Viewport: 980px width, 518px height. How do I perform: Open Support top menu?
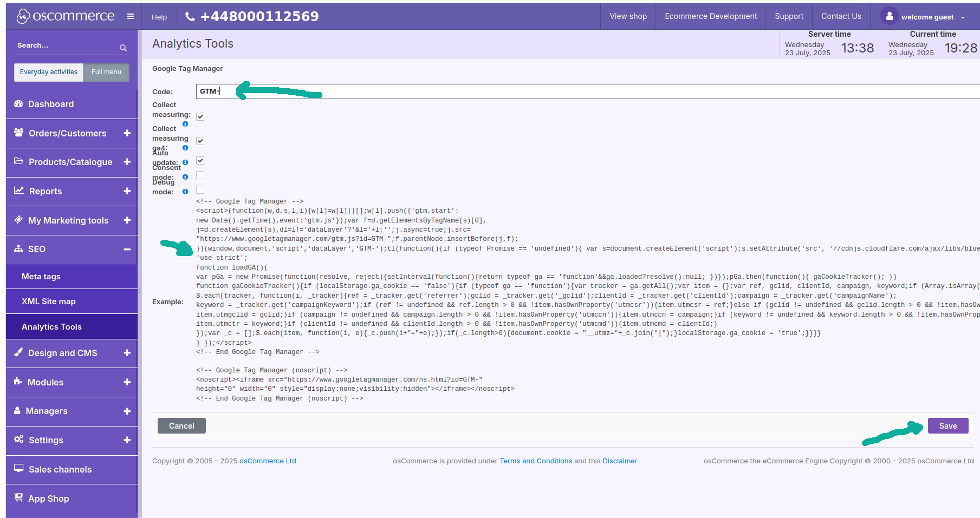(x=789, y=16)
